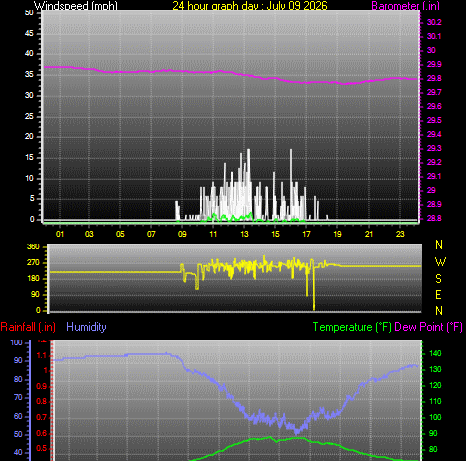This screenshot has height=461, width=466.
Task: Click 110 on the green temperature axis
Action: [435, 401]
